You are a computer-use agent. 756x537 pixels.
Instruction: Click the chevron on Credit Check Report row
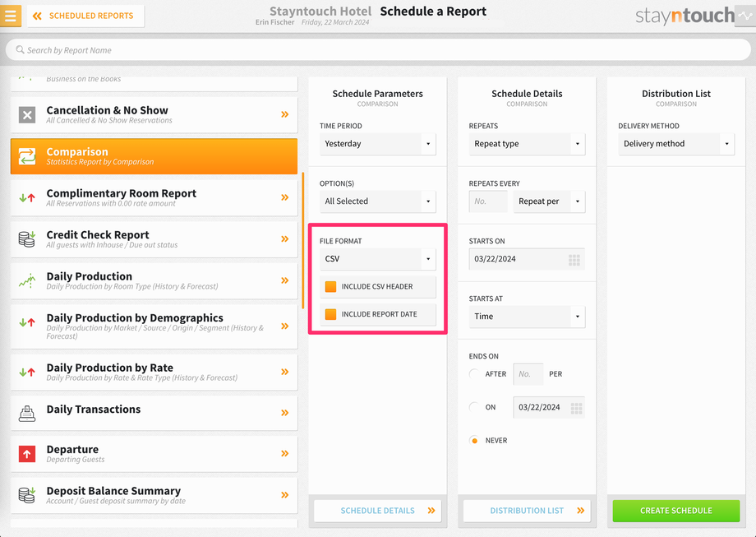point(285,238)
